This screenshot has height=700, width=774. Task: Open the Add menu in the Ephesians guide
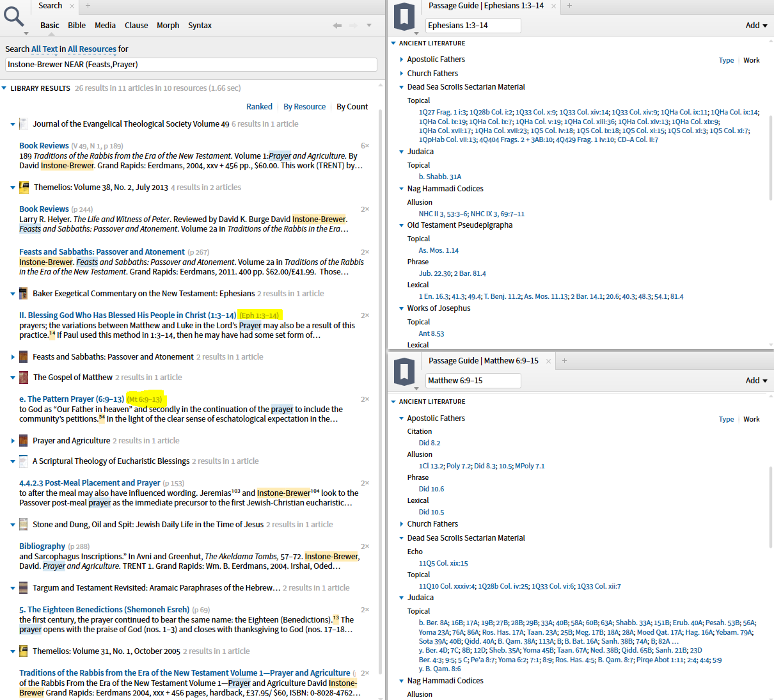click(756, 26)
